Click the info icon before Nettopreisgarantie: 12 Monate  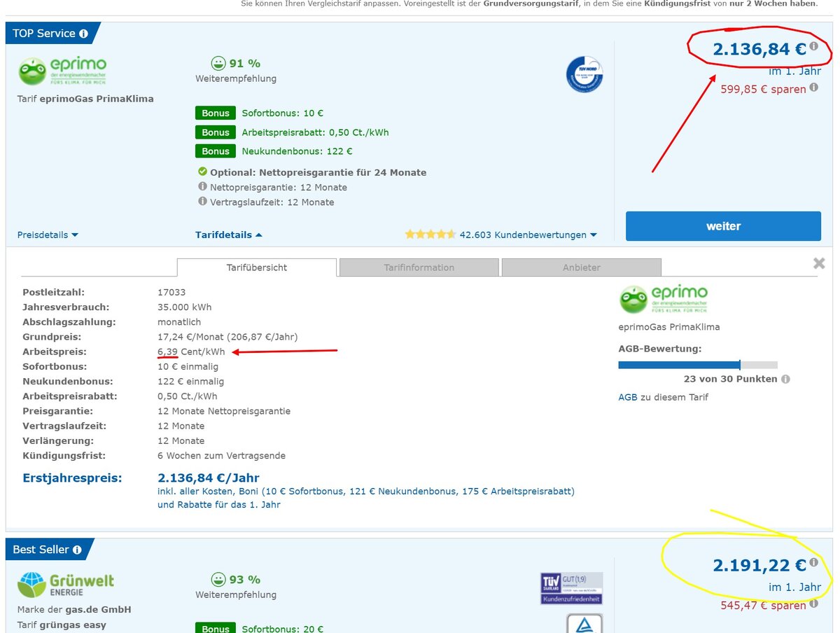(x=203, y=186)
